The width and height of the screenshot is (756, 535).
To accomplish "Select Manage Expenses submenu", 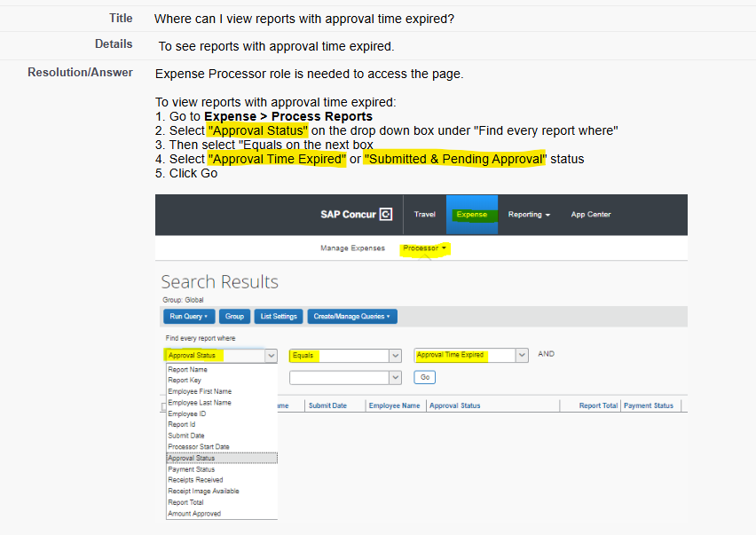I will click(x=352, y=248).
